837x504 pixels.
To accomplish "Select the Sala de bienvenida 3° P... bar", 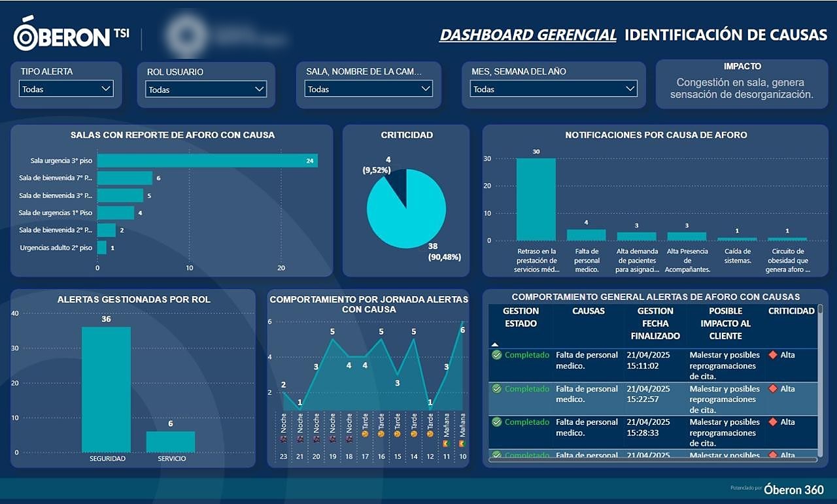I will [x=120, y=195].
